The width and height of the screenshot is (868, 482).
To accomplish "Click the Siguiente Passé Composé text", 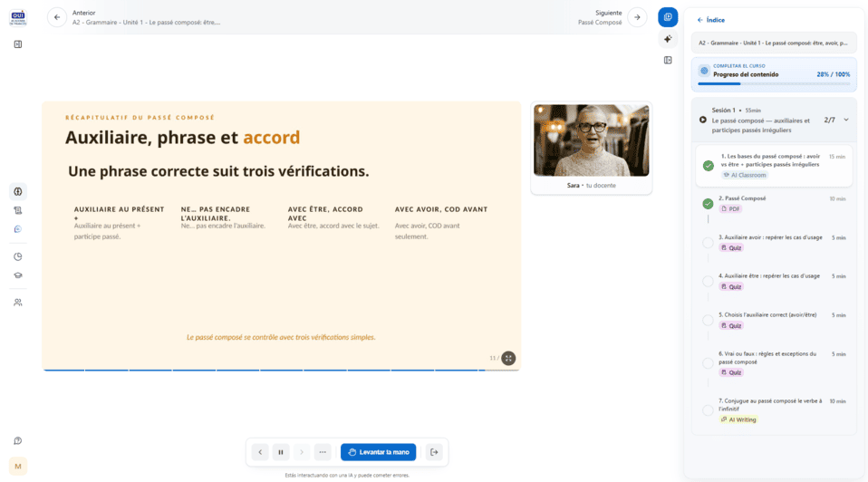I will [x=600, y=22].
